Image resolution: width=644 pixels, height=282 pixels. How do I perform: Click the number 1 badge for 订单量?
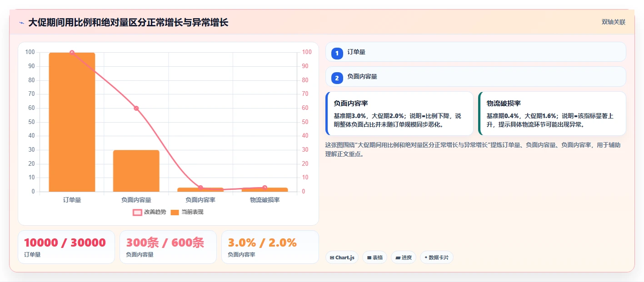pos(337,54)
